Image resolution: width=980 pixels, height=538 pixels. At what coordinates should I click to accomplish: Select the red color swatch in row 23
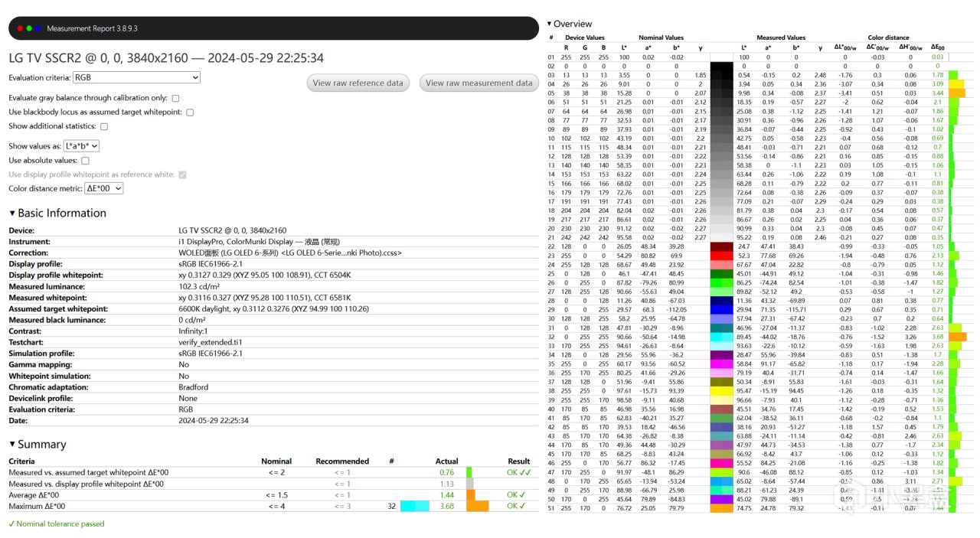pyautogui.click(x=723, y=256)
